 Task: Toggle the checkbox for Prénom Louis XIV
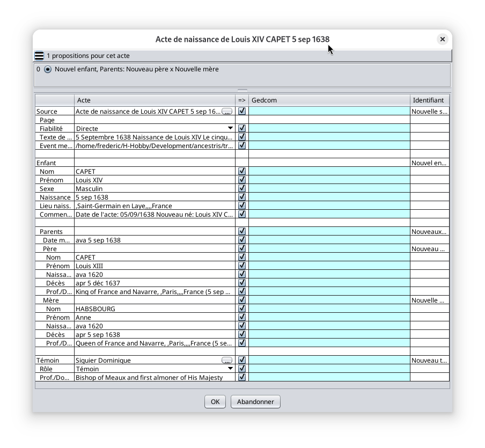242,180
